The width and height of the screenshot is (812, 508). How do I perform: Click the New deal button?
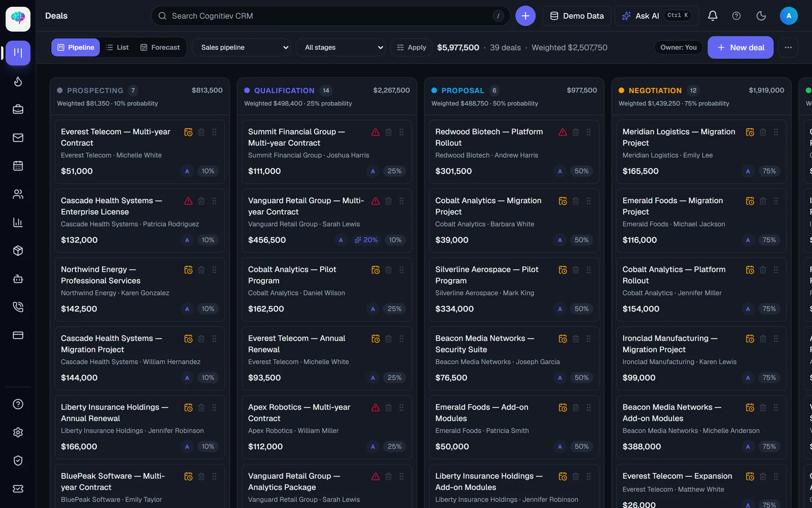tap(740, 47)
